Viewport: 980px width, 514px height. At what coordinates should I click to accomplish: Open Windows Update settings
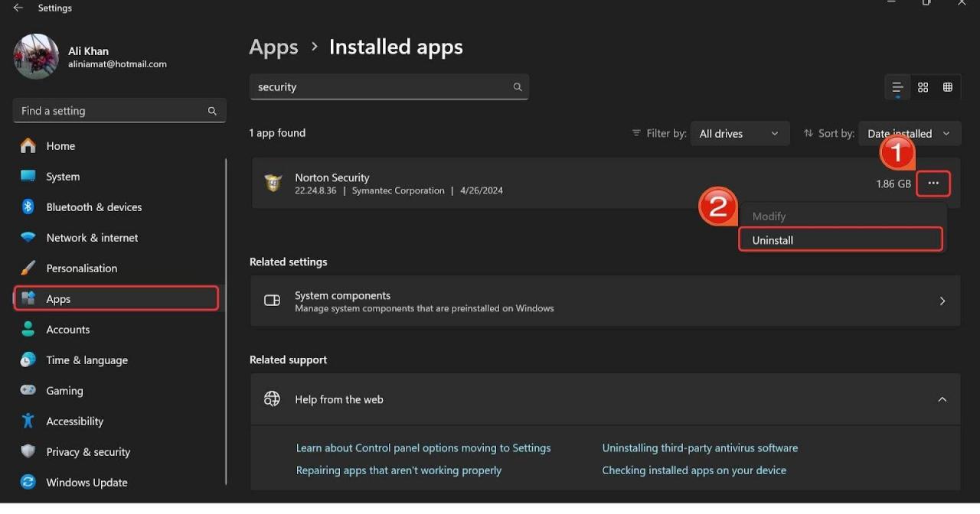click(87, 482)
